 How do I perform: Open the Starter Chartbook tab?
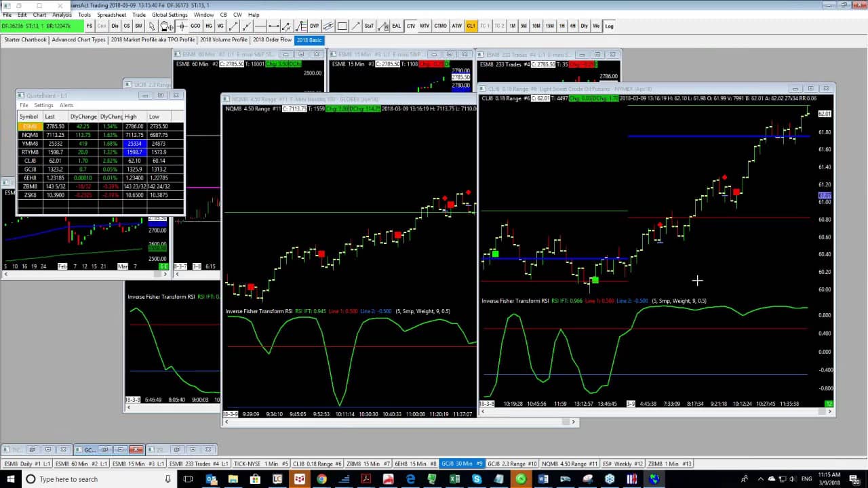(25, 40)
